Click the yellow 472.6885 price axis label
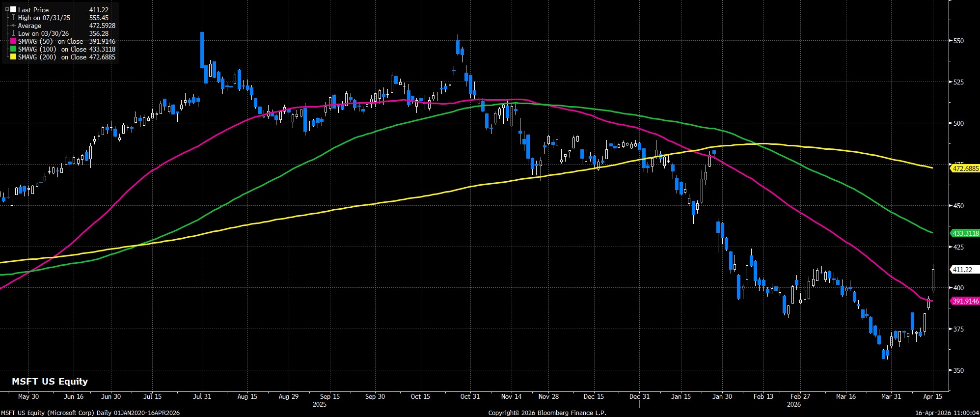 click(965, 168)
